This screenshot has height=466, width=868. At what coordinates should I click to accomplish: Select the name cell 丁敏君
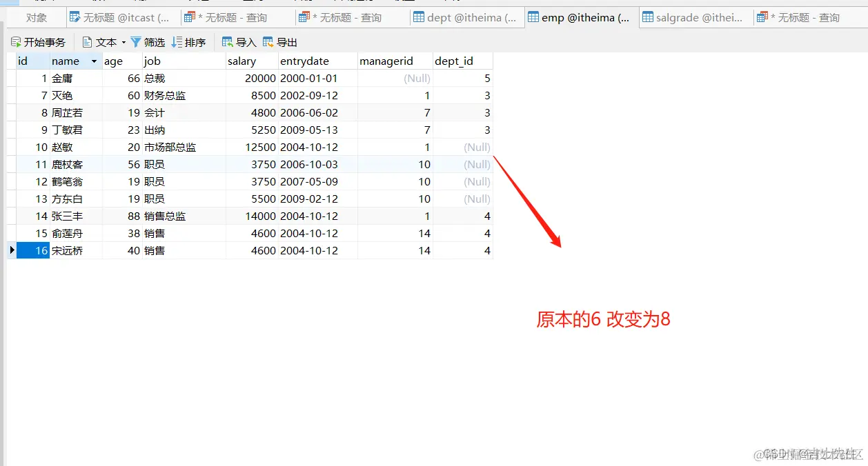[76, 130]
